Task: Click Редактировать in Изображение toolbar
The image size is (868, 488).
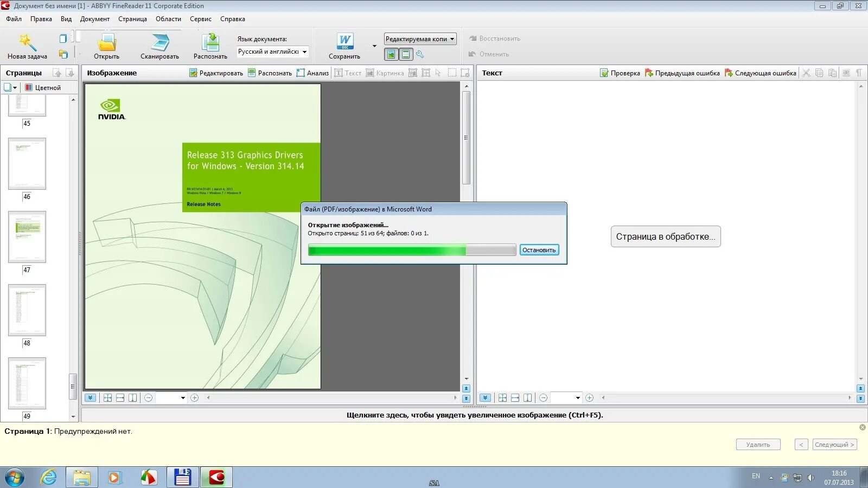Action: click(x=216, y=73)
